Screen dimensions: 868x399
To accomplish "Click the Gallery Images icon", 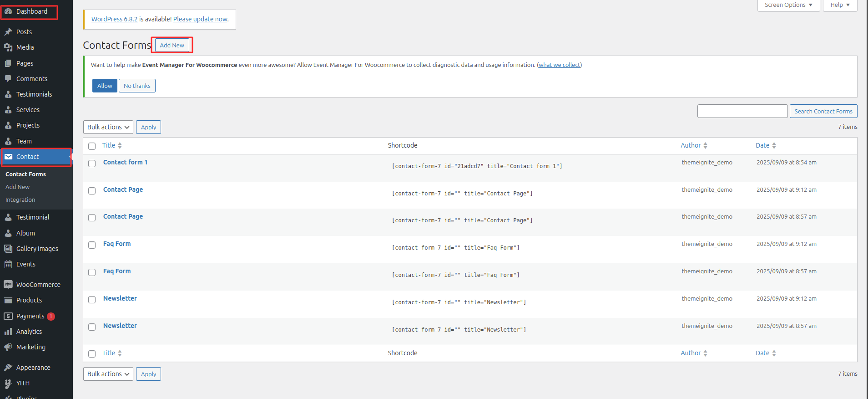I will pos(8,249).
